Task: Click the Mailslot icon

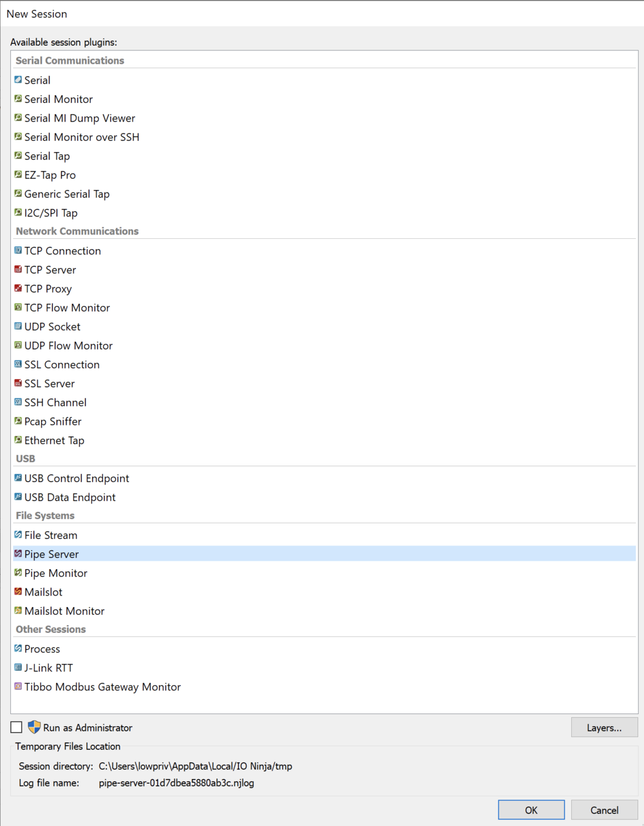Action: click(x=18, y=592)
